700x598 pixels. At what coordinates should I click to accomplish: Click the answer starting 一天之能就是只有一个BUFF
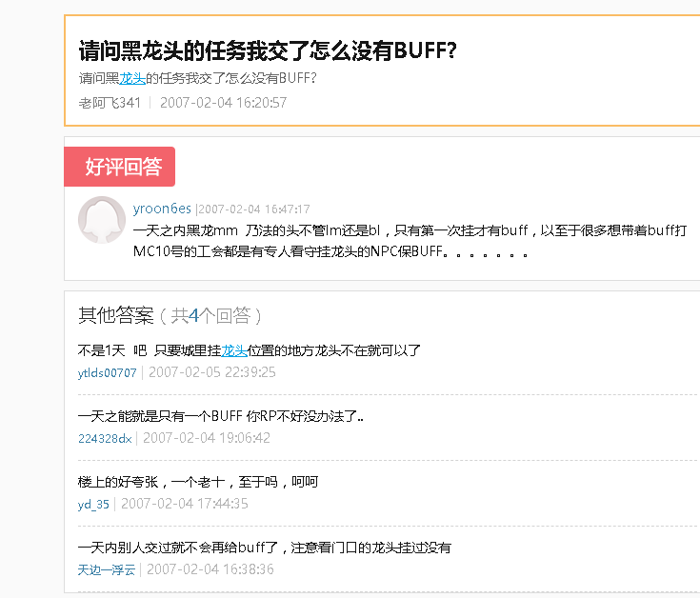tap(221, 416)
